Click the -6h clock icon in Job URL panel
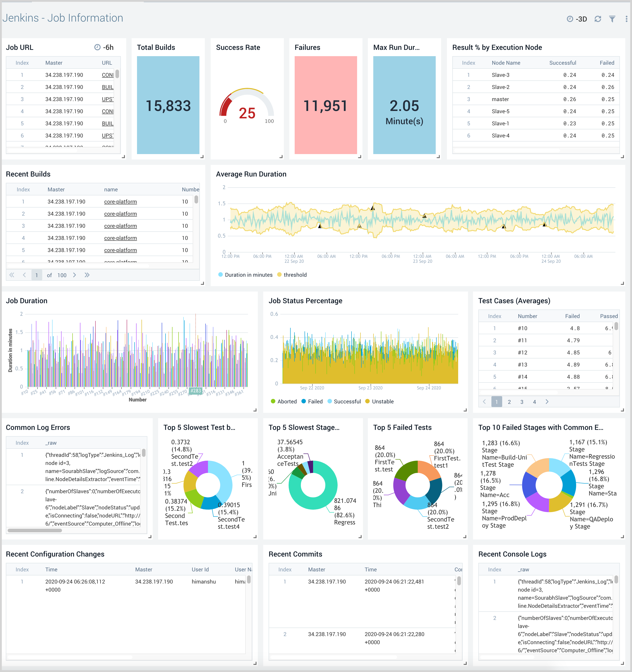 [97, 47]
